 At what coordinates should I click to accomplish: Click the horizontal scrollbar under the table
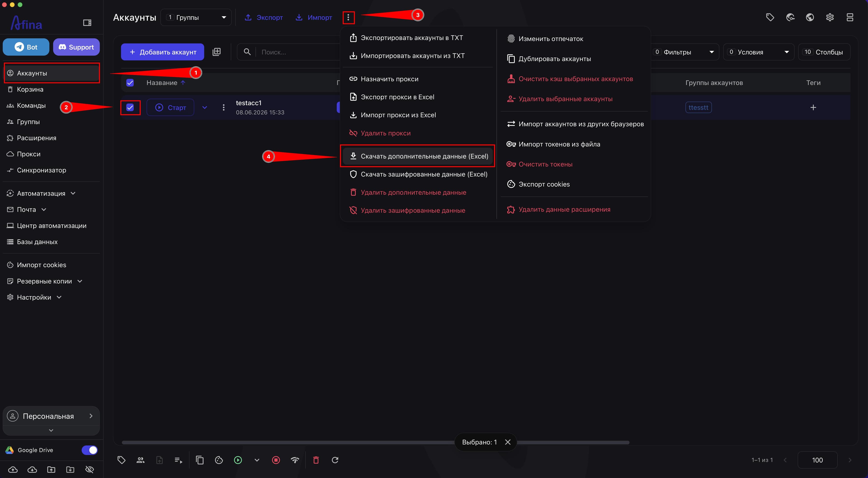(375, 442)
